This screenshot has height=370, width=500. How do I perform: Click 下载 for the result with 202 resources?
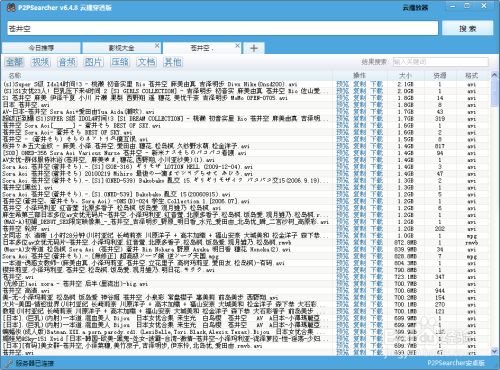pyautogui.click(x=377, y=229)
